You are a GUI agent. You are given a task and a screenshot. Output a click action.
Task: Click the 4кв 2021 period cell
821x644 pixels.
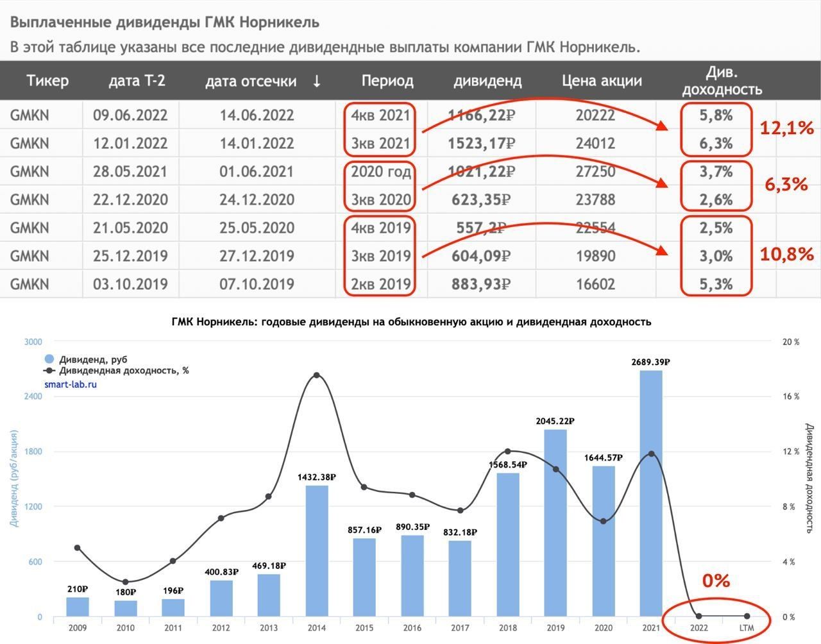click(380, 115)
